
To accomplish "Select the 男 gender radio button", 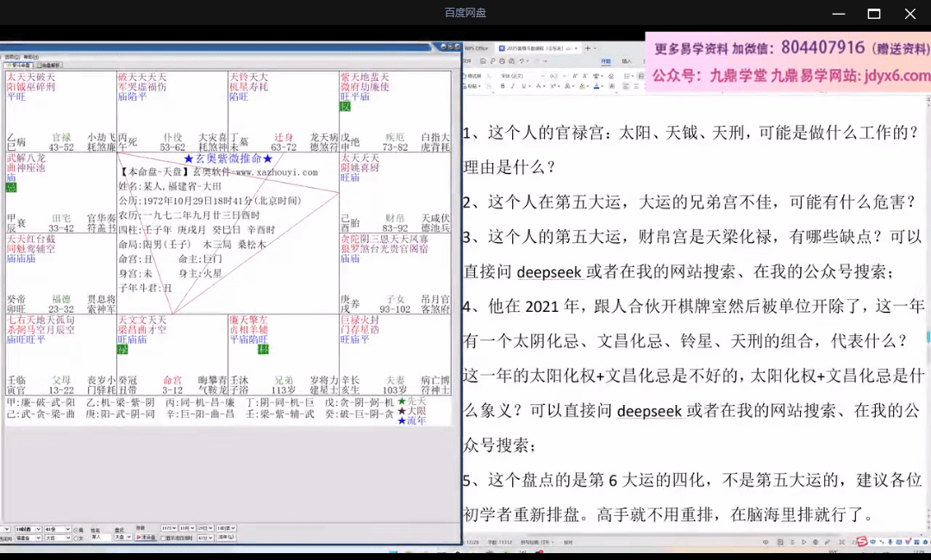I will [x=76, y=529].
